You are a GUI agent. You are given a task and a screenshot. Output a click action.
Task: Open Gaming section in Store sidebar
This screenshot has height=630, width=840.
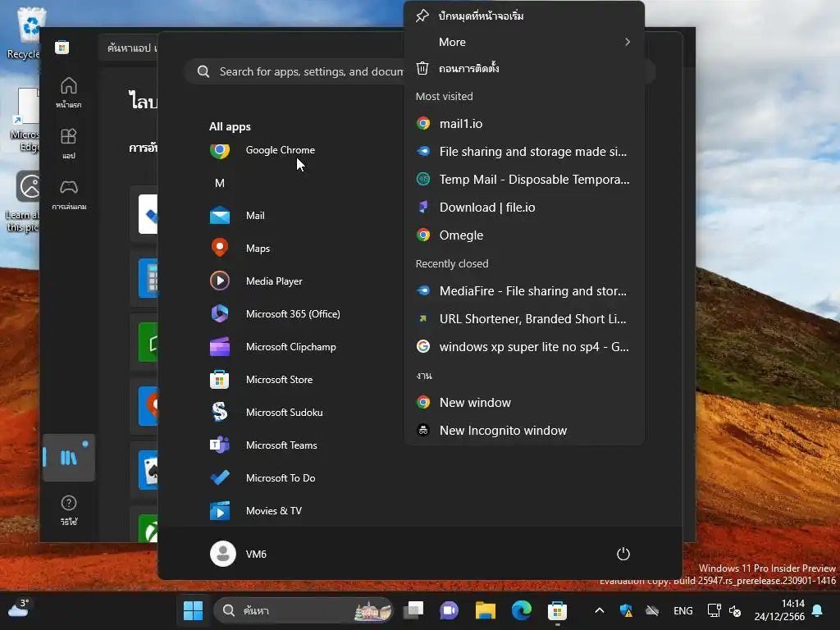click(69, 194)
